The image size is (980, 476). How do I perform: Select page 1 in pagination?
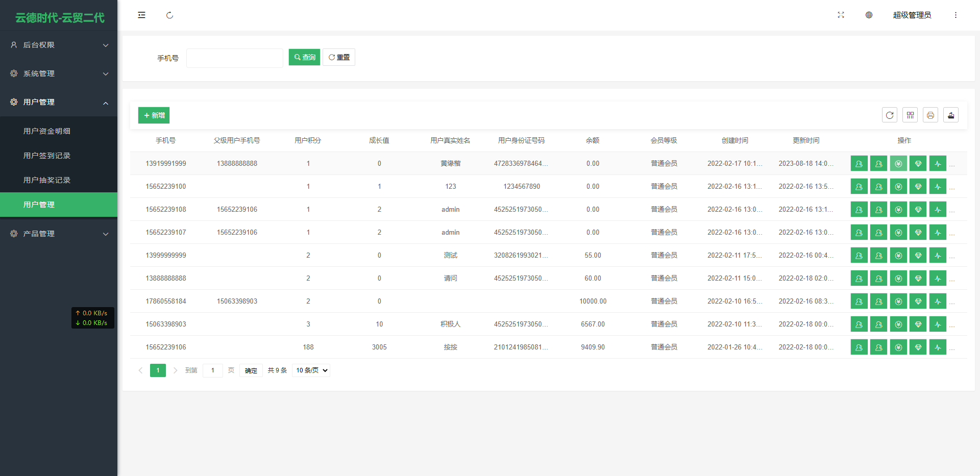(x=158, y=370)
